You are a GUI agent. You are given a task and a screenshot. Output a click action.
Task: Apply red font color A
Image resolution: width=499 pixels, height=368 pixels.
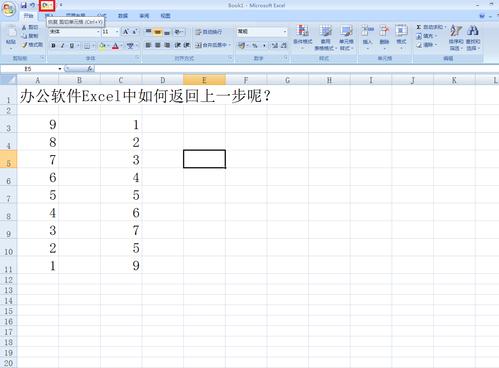coord(115,46)
